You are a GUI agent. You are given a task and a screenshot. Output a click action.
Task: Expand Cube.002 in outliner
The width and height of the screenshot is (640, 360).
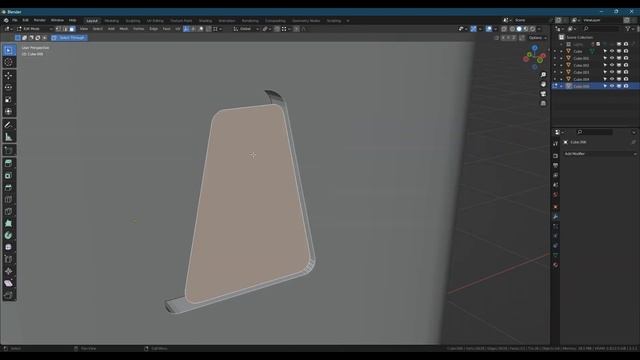coord(561,65)
